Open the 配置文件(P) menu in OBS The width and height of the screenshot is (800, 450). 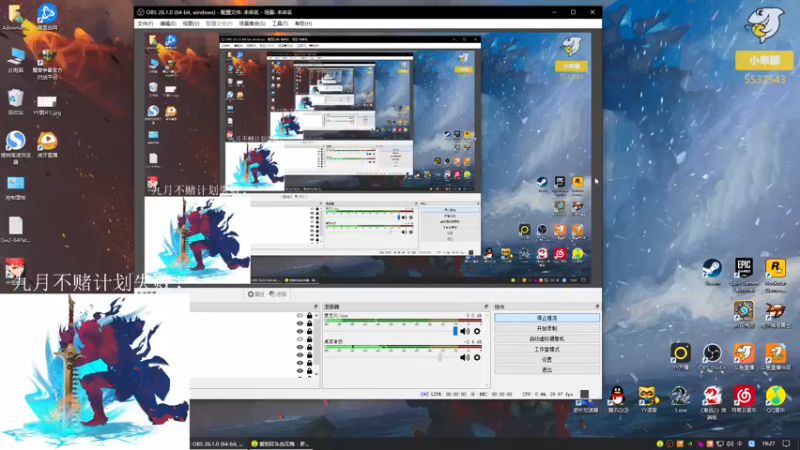[x=219, y=23]
